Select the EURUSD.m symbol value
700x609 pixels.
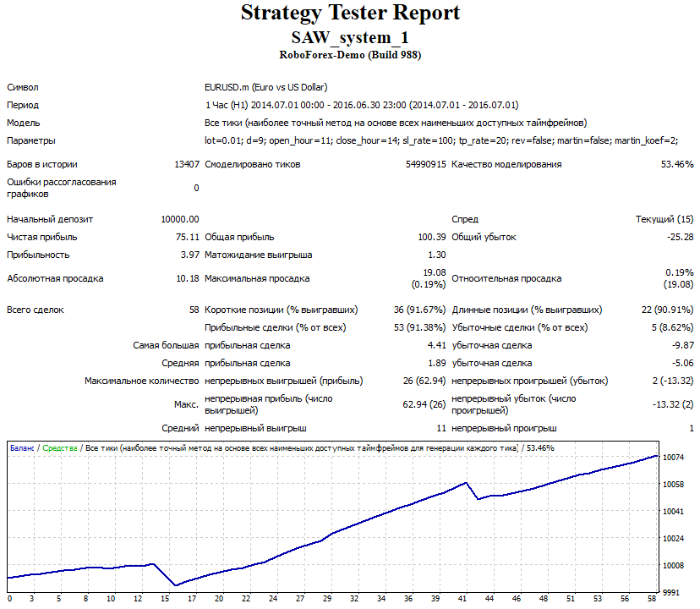point(227,87)
